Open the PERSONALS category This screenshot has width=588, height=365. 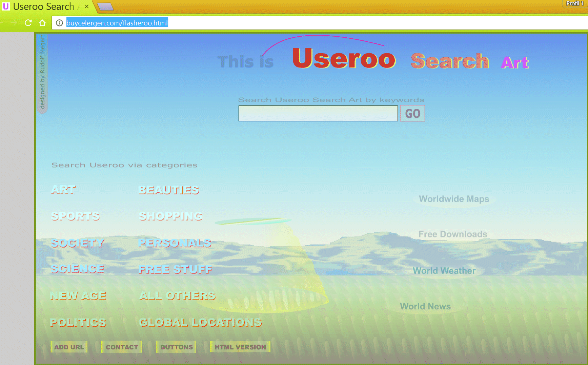[x=175, y=243]
